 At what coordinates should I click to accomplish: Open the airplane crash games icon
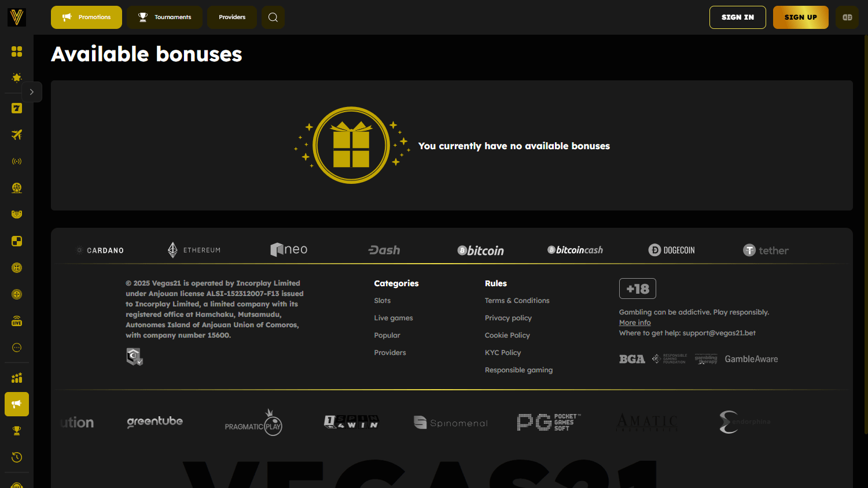(17, 135)
